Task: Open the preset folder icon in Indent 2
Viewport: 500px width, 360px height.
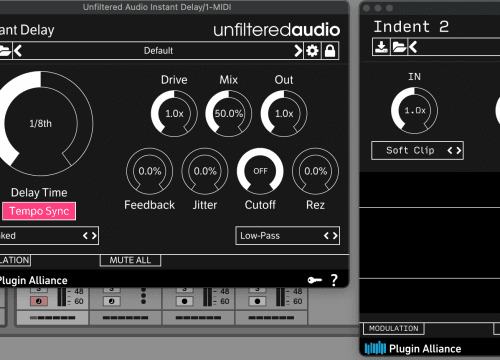Action: pos(399,47)
